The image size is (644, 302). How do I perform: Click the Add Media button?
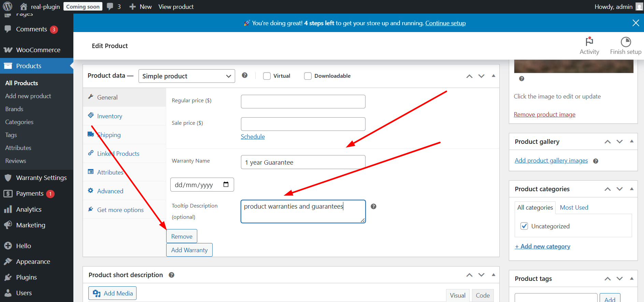[x=112, y=293]
